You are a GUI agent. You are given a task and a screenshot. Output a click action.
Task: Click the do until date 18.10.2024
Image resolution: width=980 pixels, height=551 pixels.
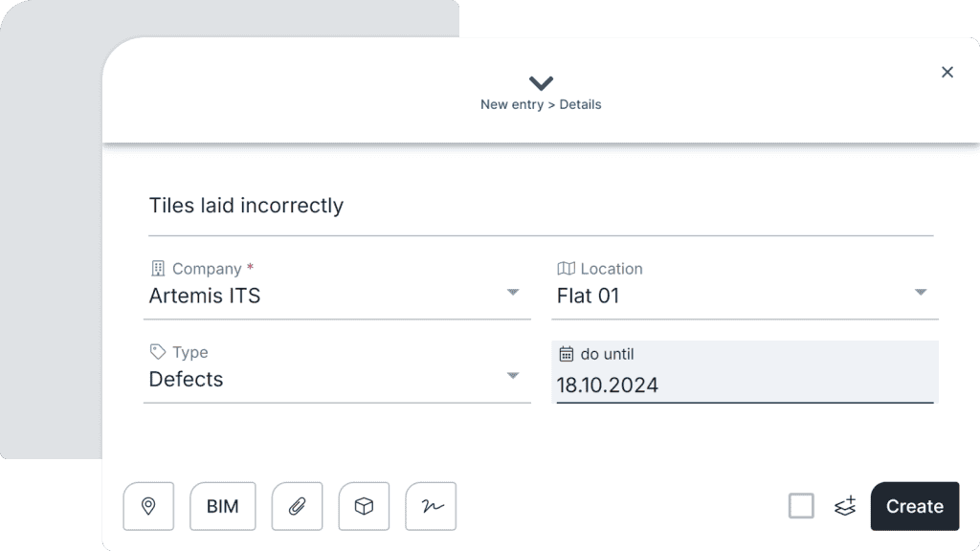click(x=608, y=386)
